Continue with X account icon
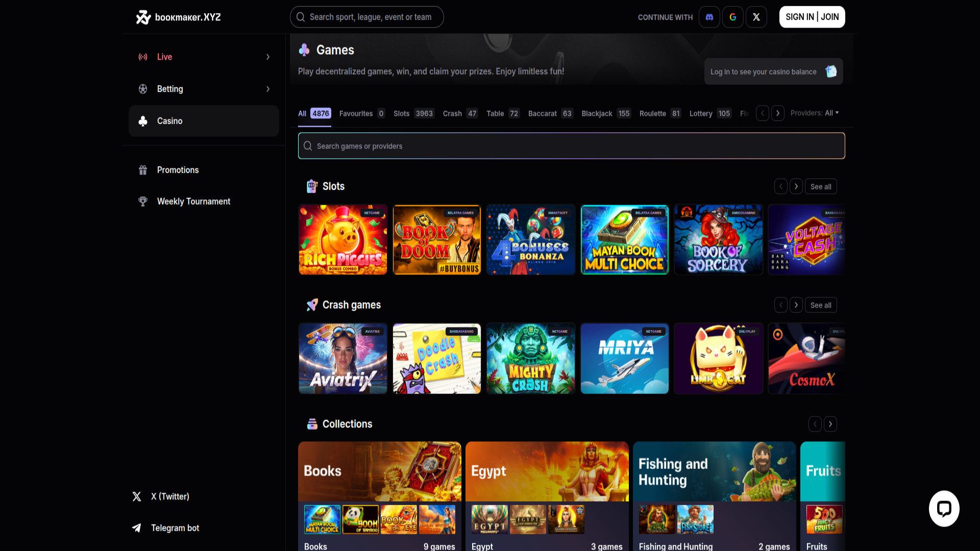Screen dimensions: 980x551 point(756,17)
